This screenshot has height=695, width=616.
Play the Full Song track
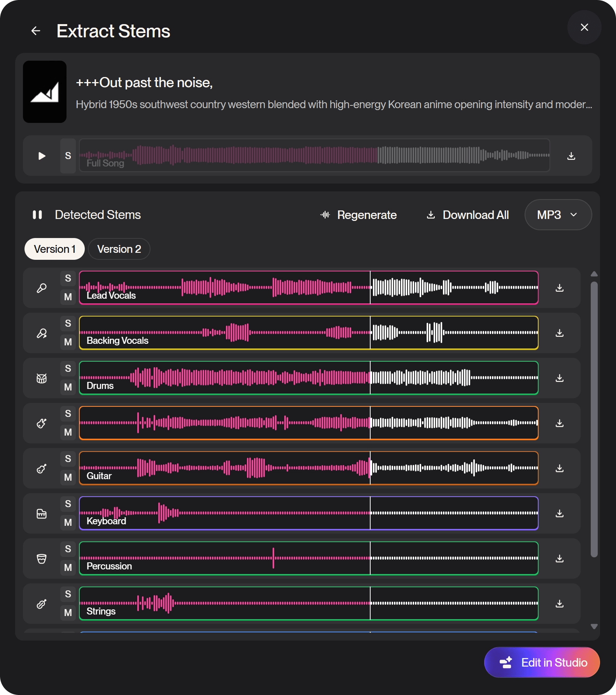click(x=42, y=156)
